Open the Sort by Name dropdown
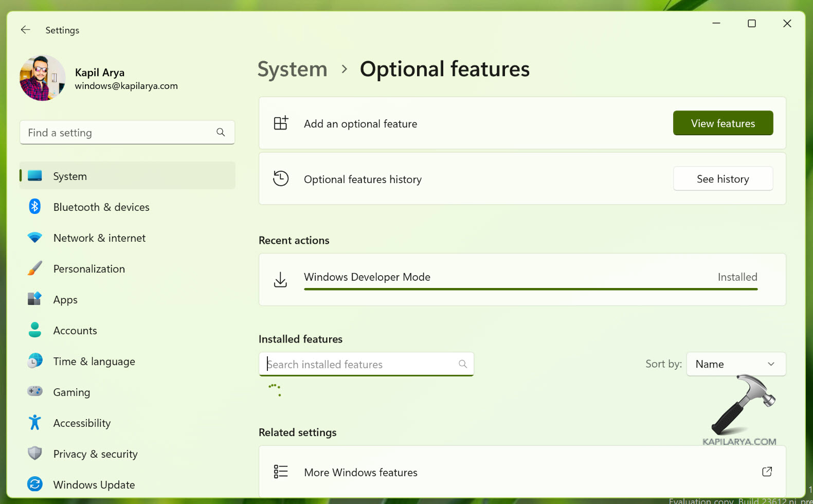This screenshot has width=813, height=504. click(735, 364)
